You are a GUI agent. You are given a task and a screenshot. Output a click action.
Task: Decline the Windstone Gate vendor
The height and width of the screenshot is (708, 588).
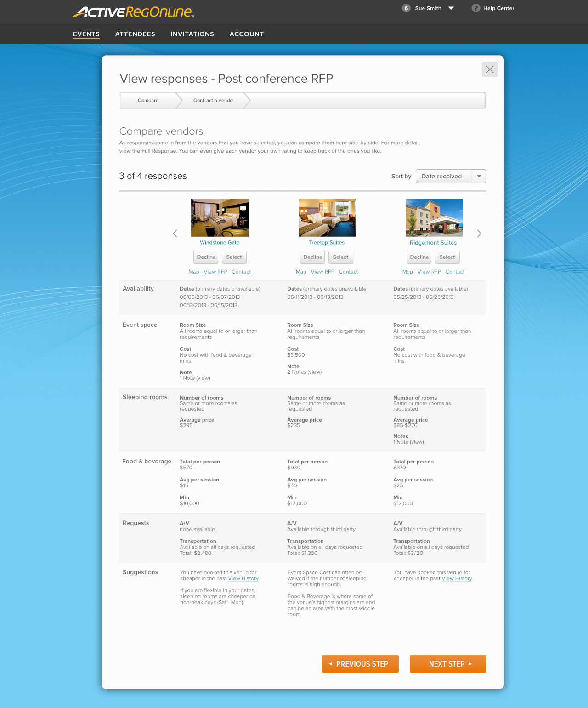coord(206,257)
